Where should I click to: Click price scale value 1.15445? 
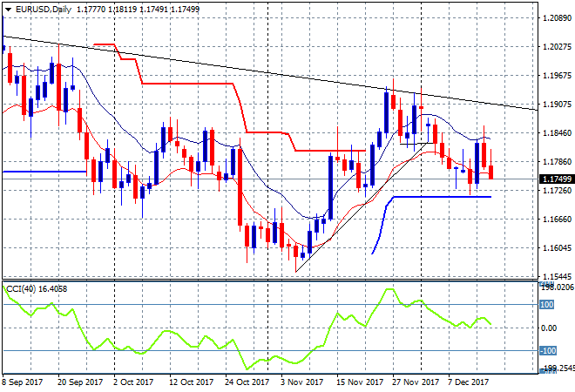tap(557, 276)
